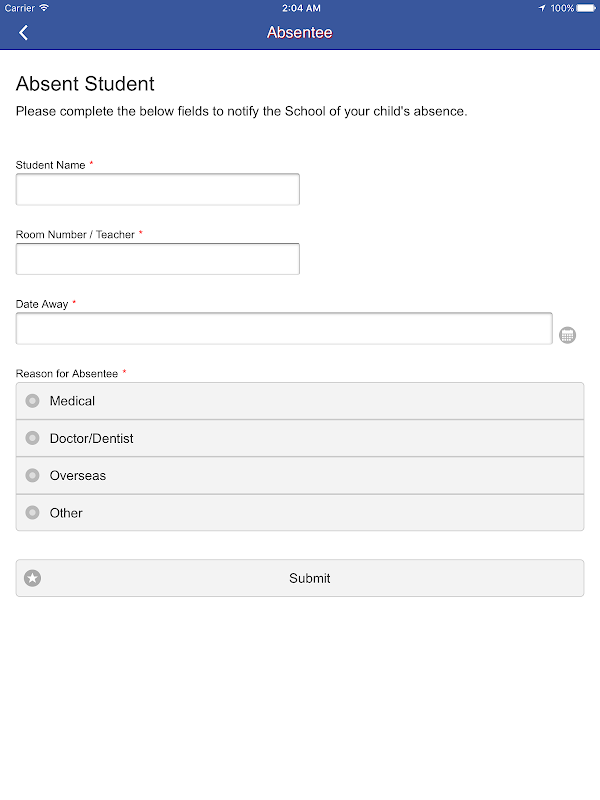This screenshot has height=800, width=600.
Task: Click the Reason for Absentee label
Action: [x=66, y=373]
